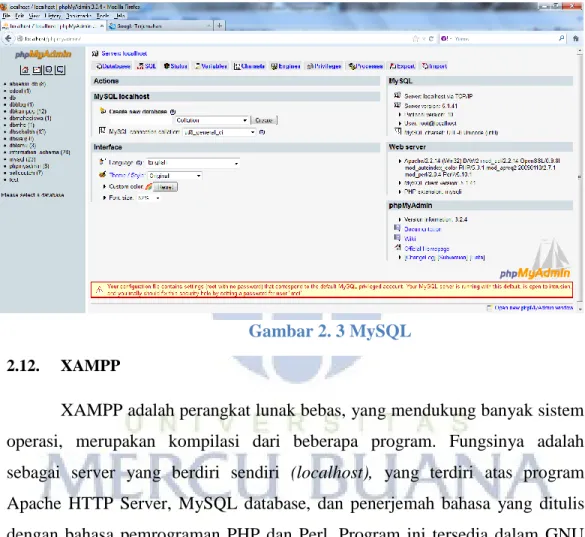The image size is (585, 537).
Task: Open the Language dropdown
Action: [193, 163]
